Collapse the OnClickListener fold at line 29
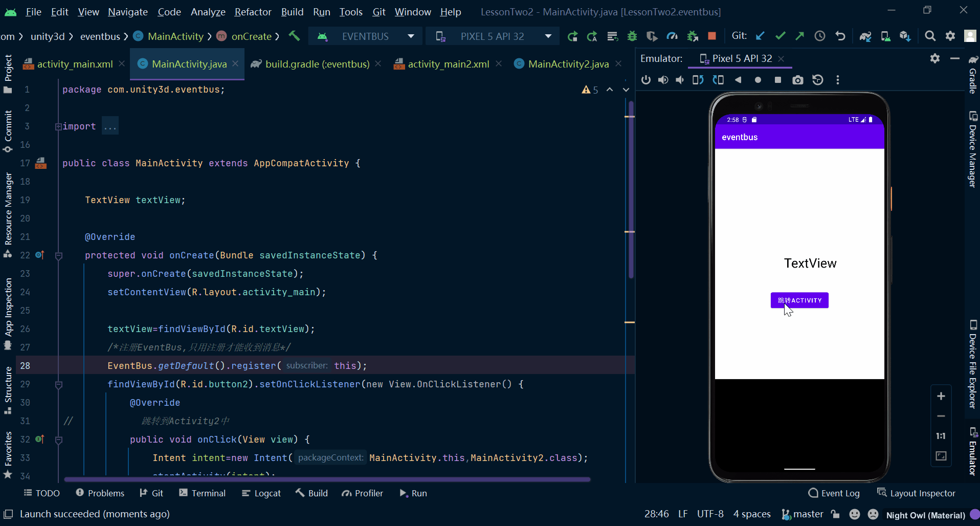Image resolution: width=980 pixels, height=526 pixels. point(59,384)
